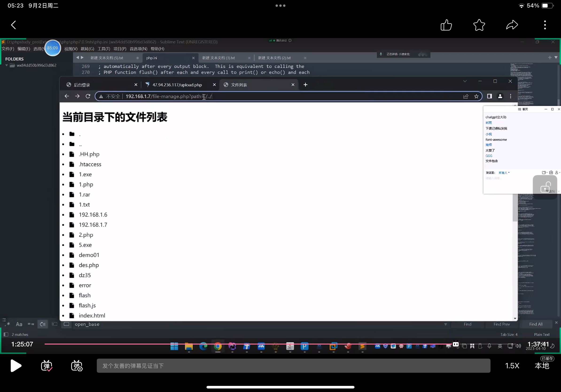
Task: Share the video using arrow icon
Action: tap(512, 25)
